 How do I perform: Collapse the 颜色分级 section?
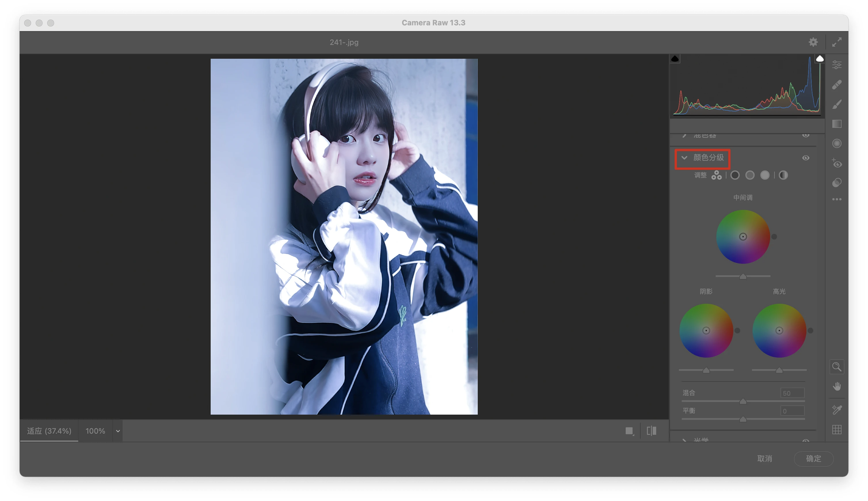[x=684, y=157]
